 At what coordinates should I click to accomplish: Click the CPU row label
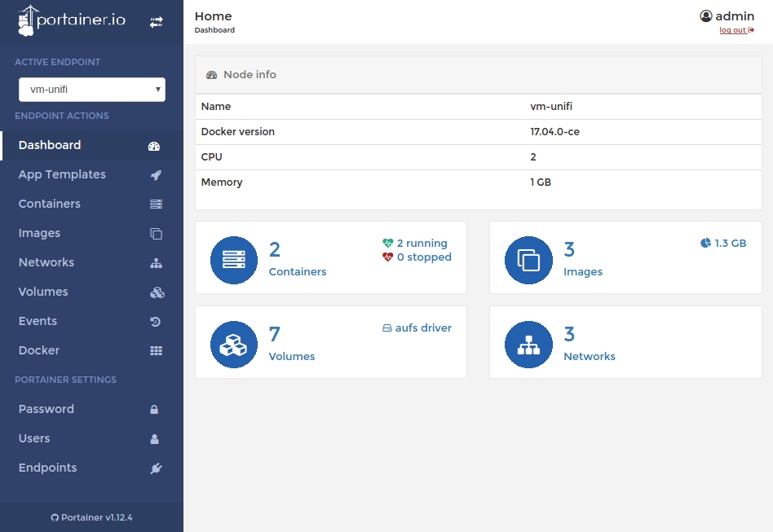pyautogui.click(x=211, y=157)
